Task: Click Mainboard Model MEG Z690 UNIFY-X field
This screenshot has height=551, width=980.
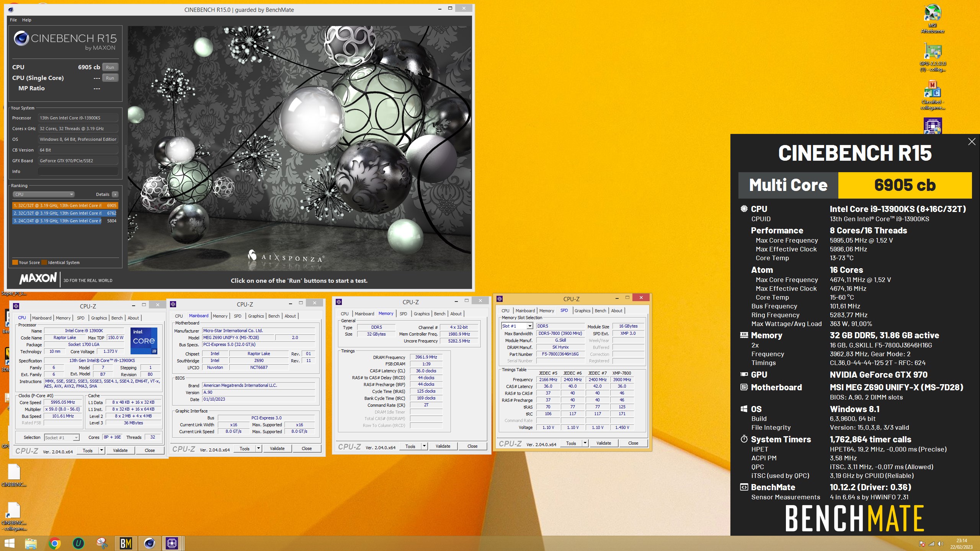Action: pyautogui.click(x=238, y=337)
